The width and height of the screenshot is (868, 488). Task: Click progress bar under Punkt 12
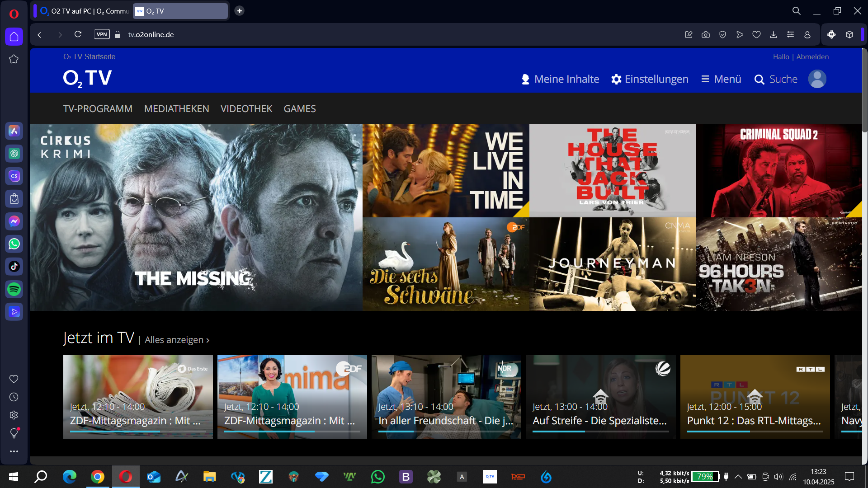755,432
